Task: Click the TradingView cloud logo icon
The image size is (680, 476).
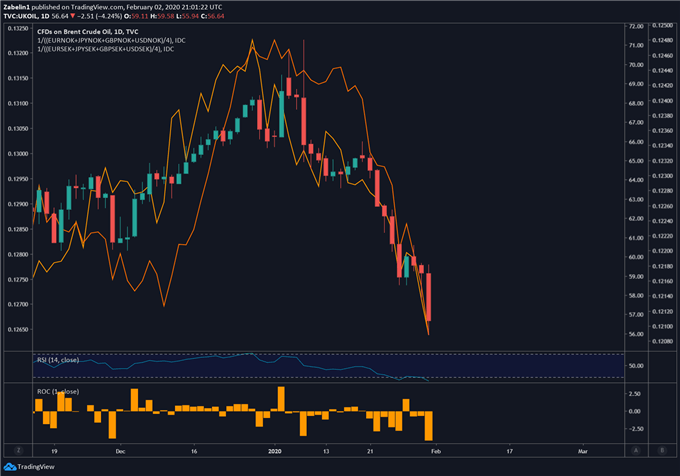Action: pos(10,467)
